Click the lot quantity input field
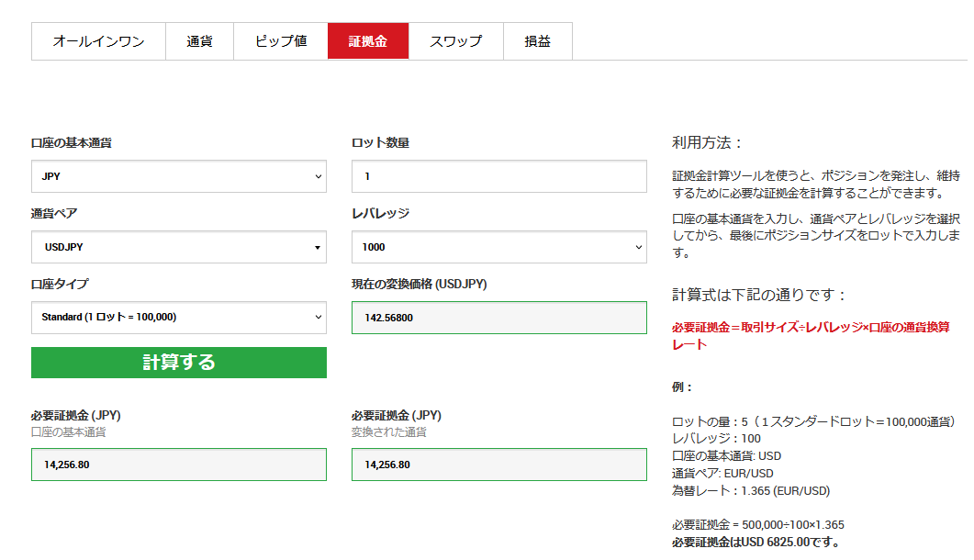 point(498,176)
